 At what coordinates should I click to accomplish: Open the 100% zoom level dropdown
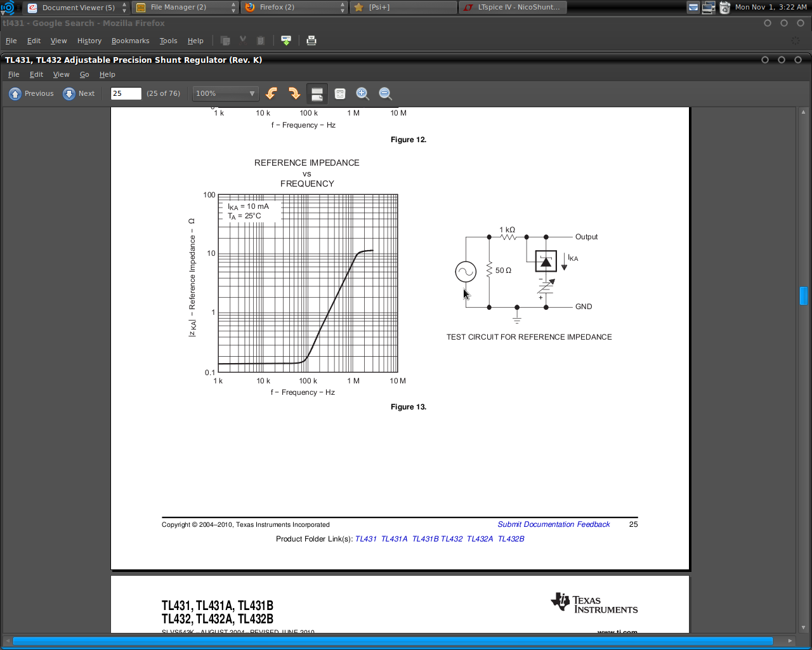(x=225, y=93)
